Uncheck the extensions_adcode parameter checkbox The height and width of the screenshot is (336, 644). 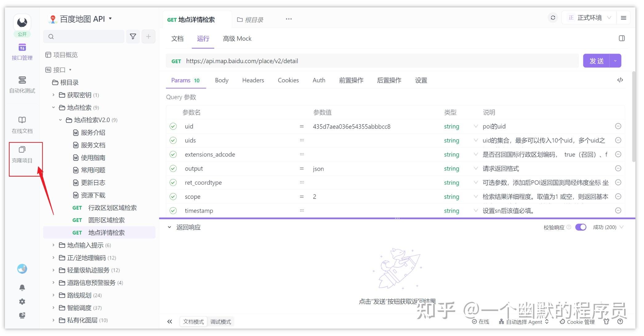tap(173, 154)
